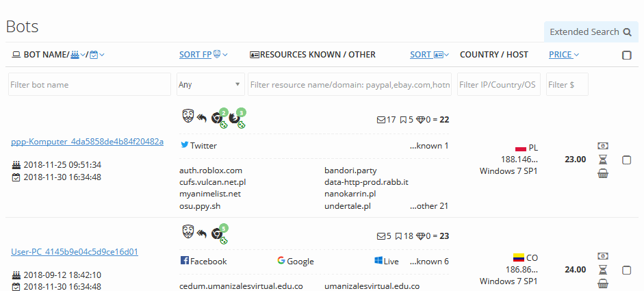Image resolution: width=644 pixels, height=291 pixels.
Task: Click the Filter IP/Country/OS field
Action: tap(498, 85)
